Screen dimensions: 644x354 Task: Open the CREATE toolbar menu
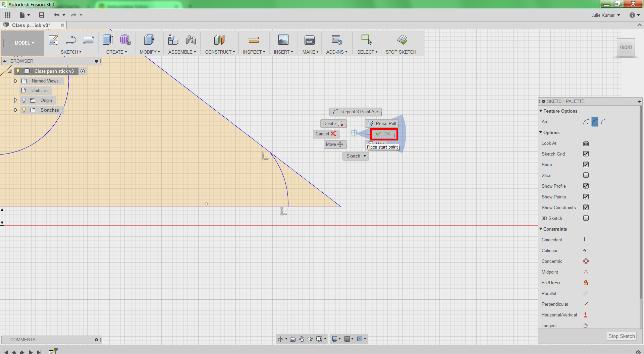click(117, 52)
